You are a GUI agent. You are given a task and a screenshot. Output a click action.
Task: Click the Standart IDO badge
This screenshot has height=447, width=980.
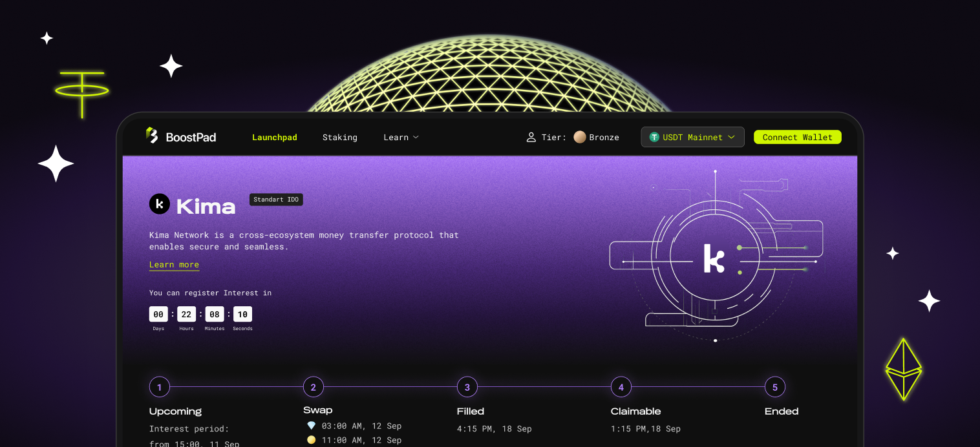276,200
